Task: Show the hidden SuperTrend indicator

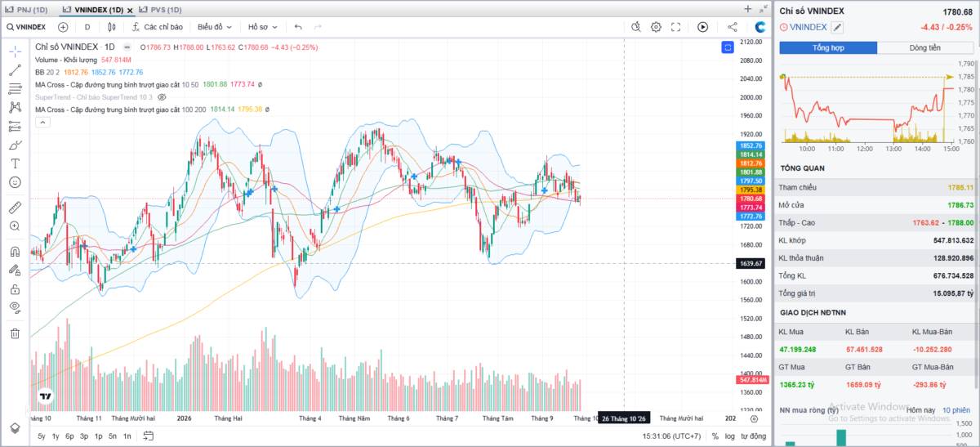Action: (x=162, y=96)
